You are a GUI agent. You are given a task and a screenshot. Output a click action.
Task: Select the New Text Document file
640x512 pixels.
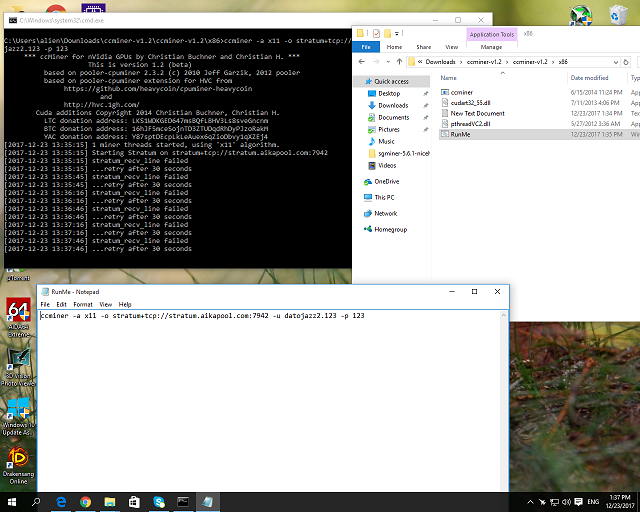click(x=477, y=114)
